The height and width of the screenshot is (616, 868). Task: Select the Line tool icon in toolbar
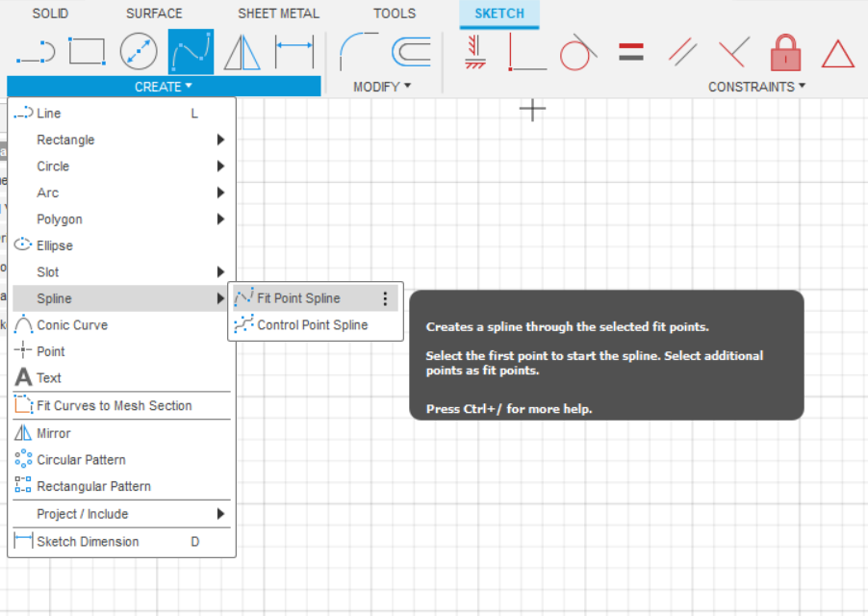[x=36, y=53]
